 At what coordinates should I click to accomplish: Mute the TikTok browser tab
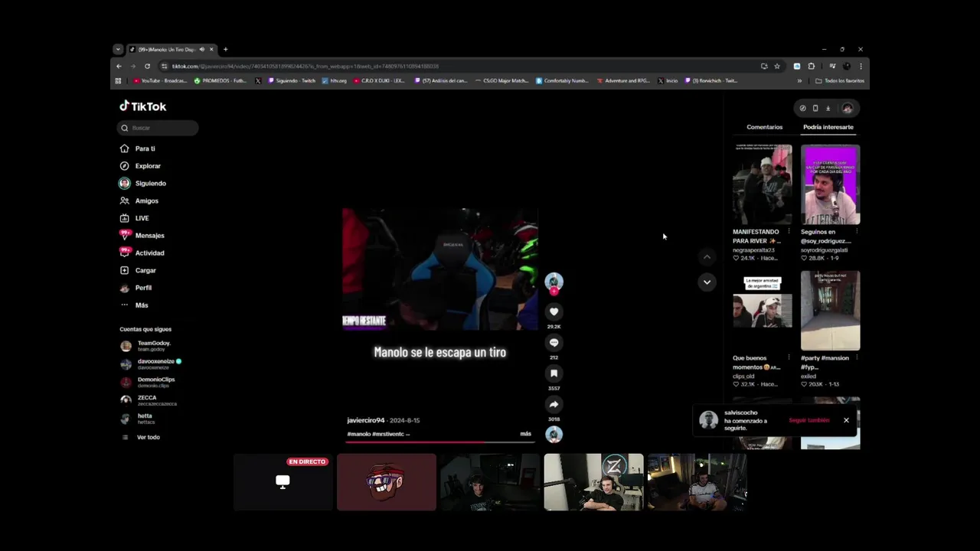pos(202,50)
